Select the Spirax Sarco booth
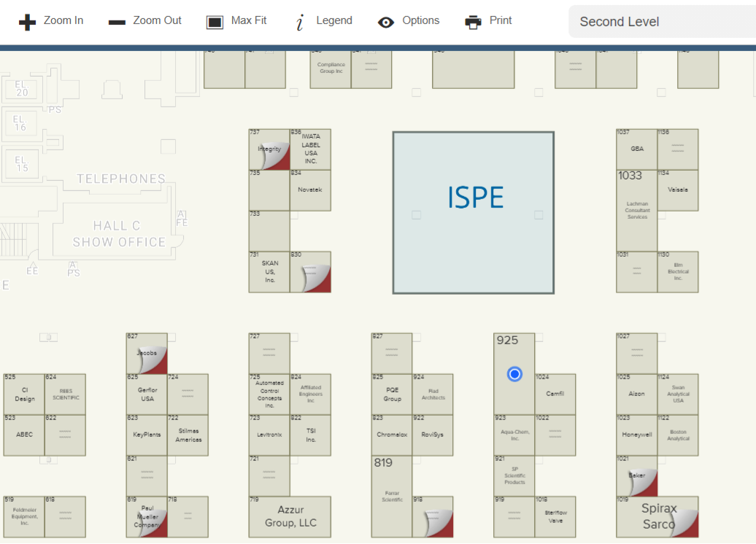 tap(657, 516)
